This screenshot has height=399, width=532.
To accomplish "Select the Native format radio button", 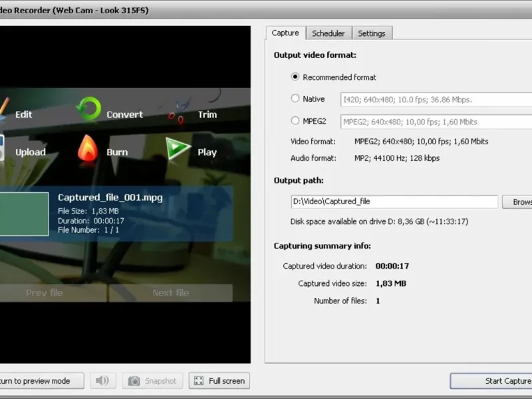I will coord(295,98).
